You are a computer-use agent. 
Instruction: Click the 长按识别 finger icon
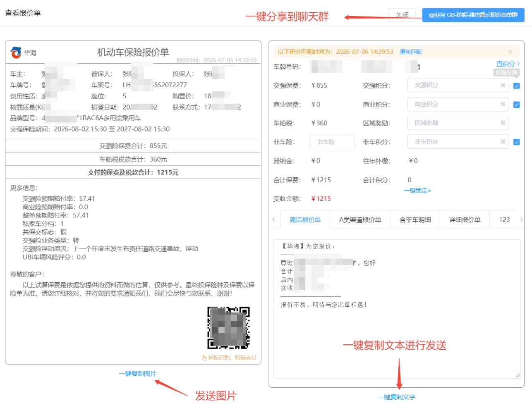coord(204,358)
